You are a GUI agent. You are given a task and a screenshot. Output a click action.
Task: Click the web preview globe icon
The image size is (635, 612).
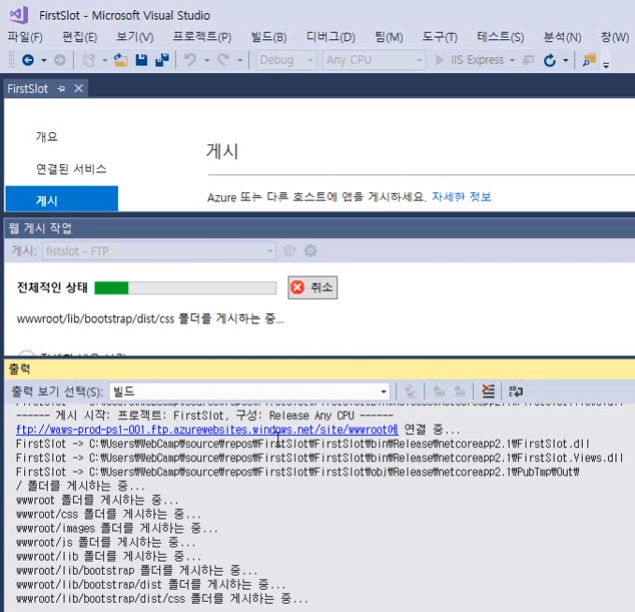pos(289,251)
